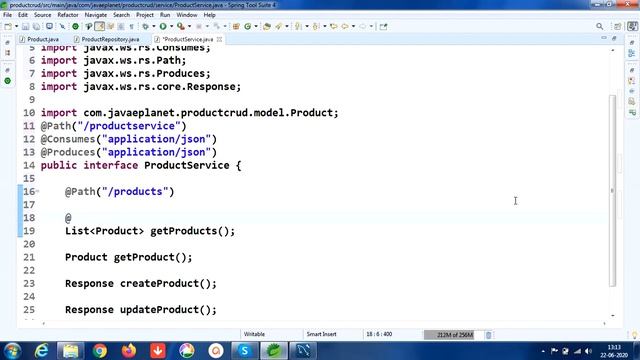
Task: Toggle the Show Whitespace Characters paragraph icon
Action: [131, 27]
